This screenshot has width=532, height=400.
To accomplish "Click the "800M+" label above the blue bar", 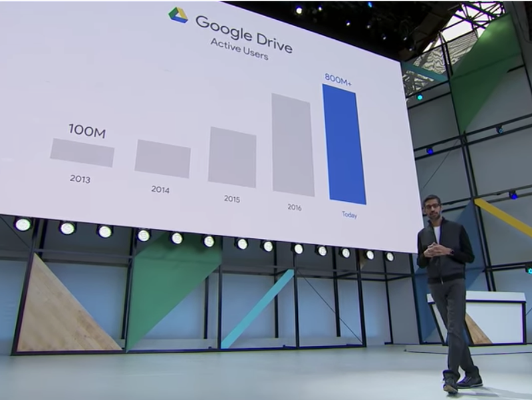I will tap(338, 80).
